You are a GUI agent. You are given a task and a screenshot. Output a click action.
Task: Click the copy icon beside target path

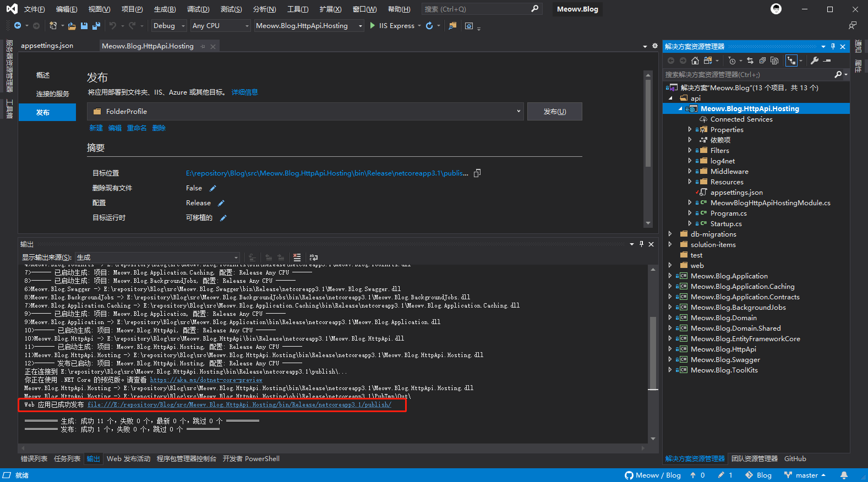(477, 173)
